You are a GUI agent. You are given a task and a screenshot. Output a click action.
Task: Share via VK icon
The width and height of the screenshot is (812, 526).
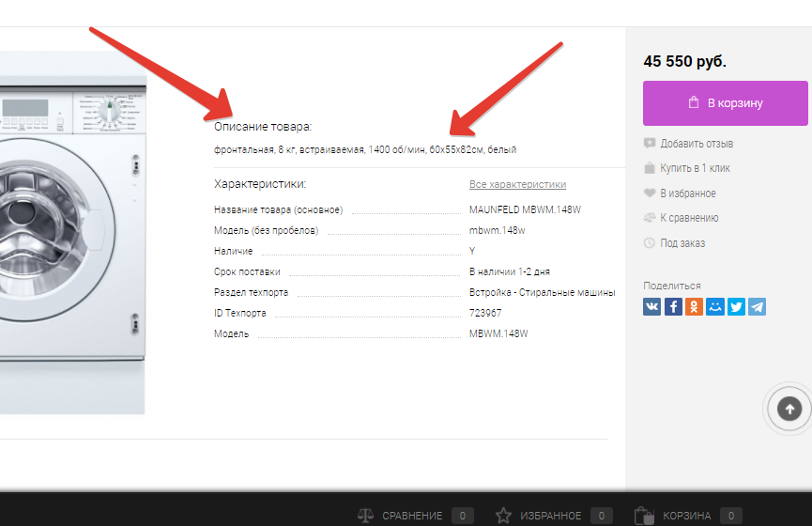click(652, 307)
